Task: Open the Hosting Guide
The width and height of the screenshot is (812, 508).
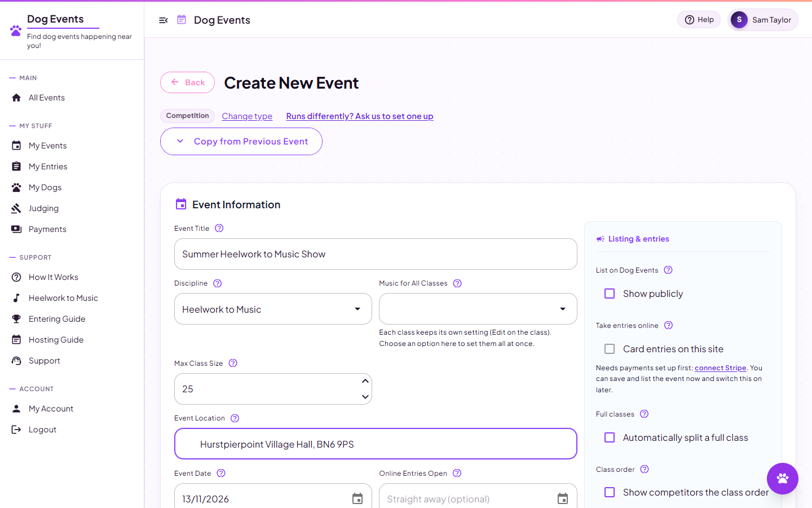Action: tap(56, 340)
